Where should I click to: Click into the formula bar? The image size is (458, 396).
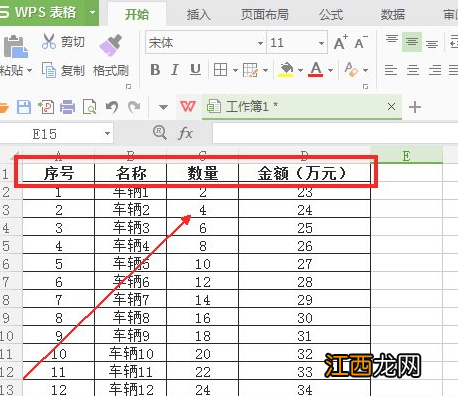coord(335,134)
